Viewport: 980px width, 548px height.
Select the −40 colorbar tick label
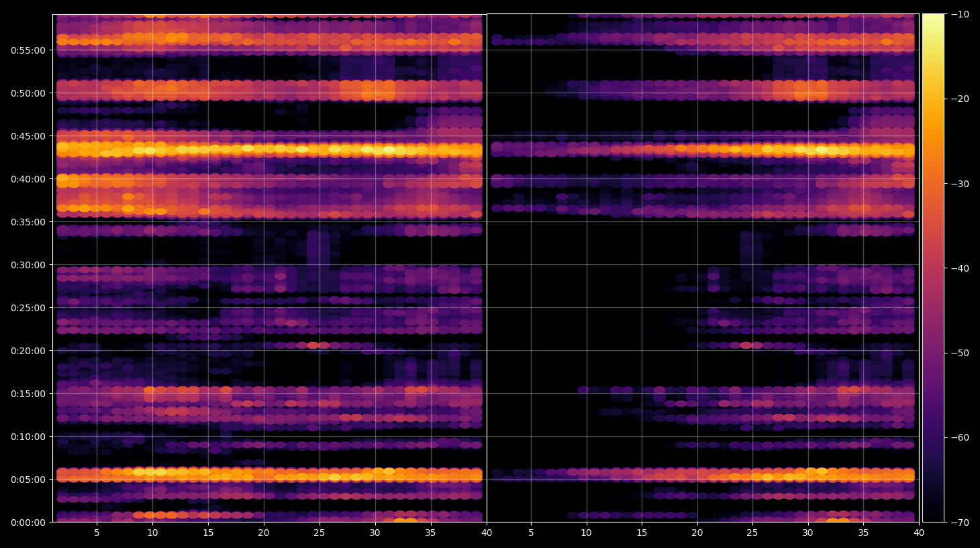[x=959, y=268]
